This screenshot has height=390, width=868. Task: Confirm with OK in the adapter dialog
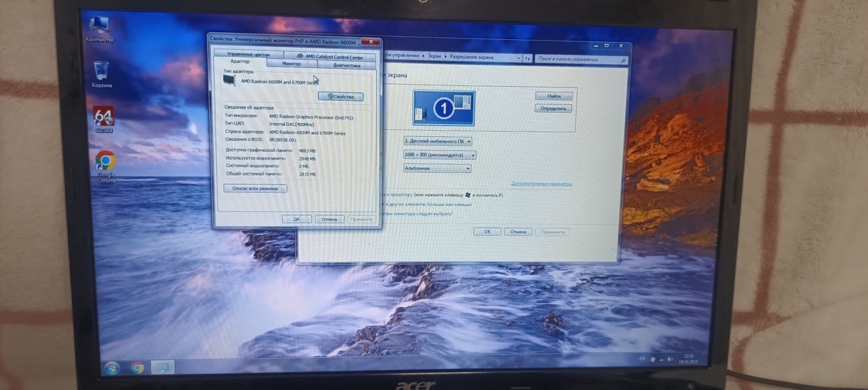(x=297, y=219)
